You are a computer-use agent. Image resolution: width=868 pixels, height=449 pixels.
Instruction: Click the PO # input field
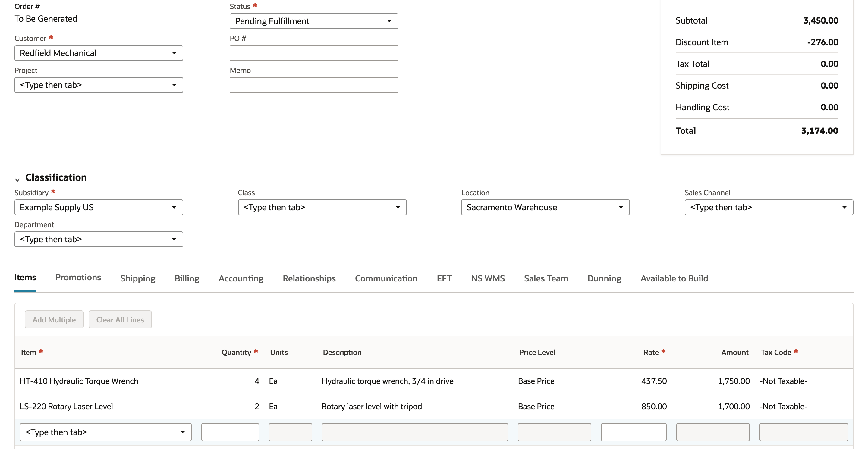[314, 53]
